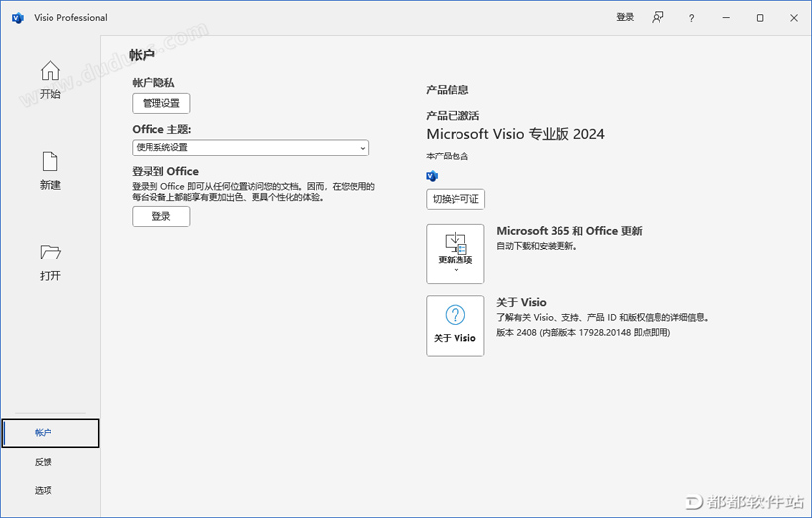Click 登录 in the title bar
The height and width of the screenshot is (518, 812).
[x=625, y=17]
